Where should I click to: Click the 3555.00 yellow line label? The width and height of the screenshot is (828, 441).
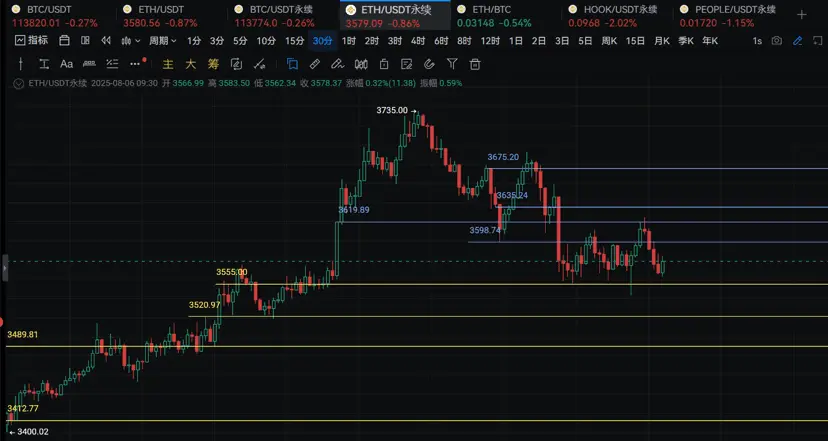(231, 272)
